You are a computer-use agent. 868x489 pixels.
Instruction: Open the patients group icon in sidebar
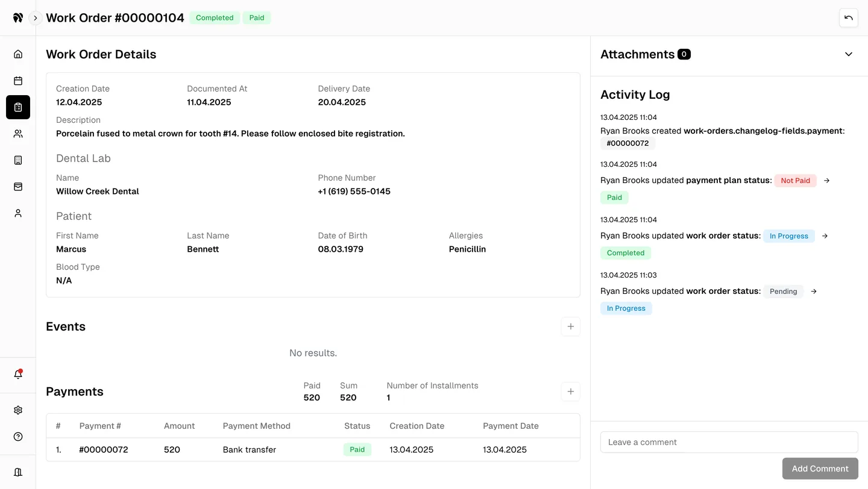[x=18, y=134]
